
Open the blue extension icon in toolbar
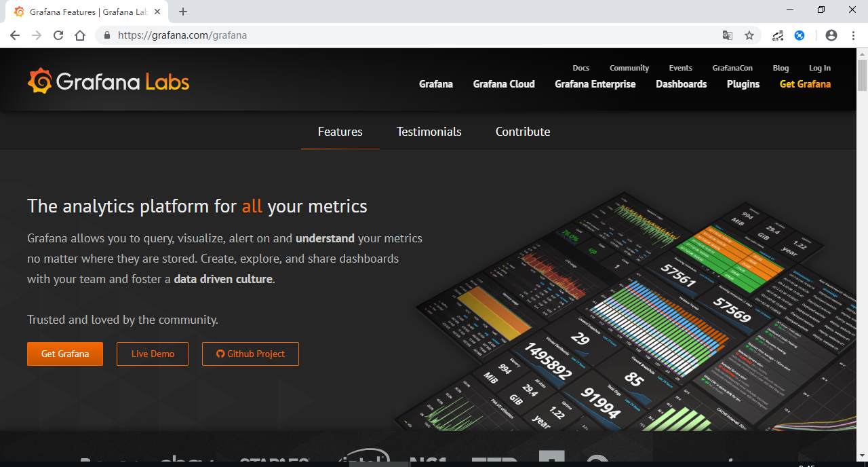pos(799,35)
